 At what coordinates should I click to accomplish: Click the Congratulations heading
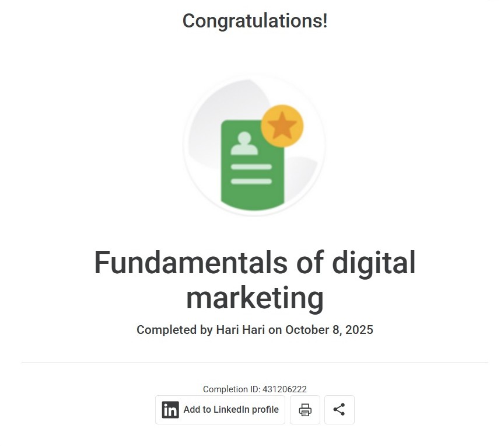coord(254,20)
